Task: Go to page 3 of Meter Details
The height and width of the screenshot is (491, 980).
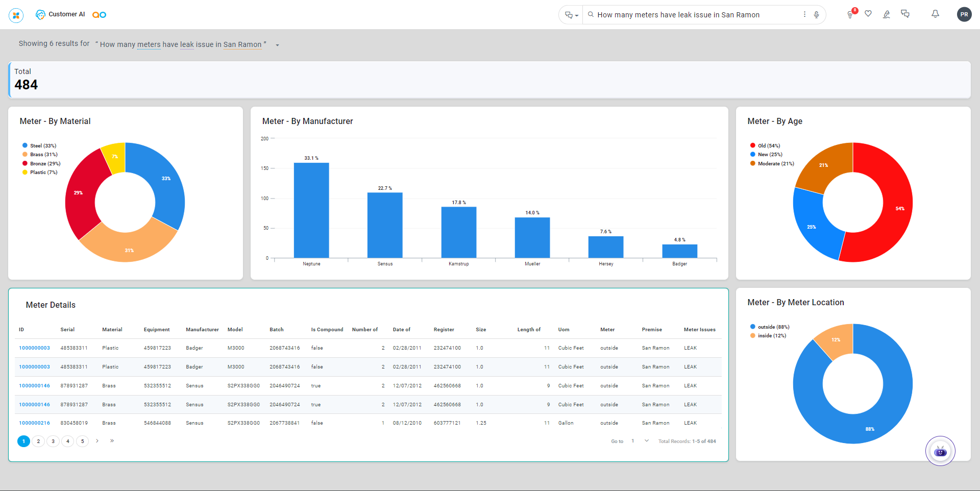Action: (53, 441)
